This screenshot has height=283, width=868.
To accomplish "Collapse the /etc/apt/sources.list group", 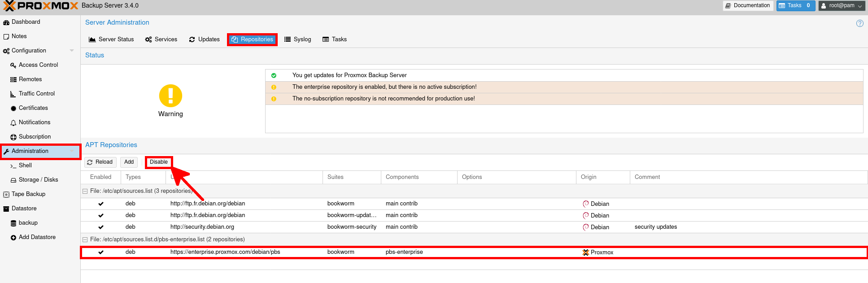I will pos(85,191).
